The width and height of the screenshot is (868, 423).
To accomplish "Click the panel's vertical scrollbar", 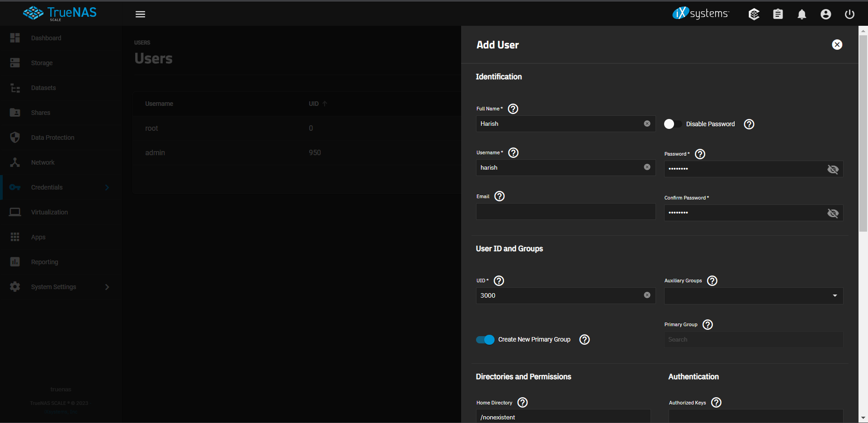I will 863,133.
